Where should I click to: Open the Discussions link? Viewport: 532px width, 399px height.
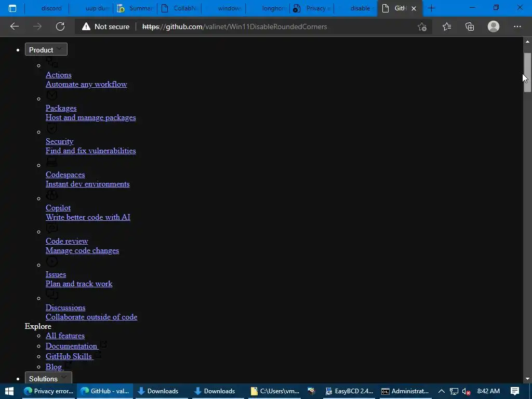click(x=65, y=308)
